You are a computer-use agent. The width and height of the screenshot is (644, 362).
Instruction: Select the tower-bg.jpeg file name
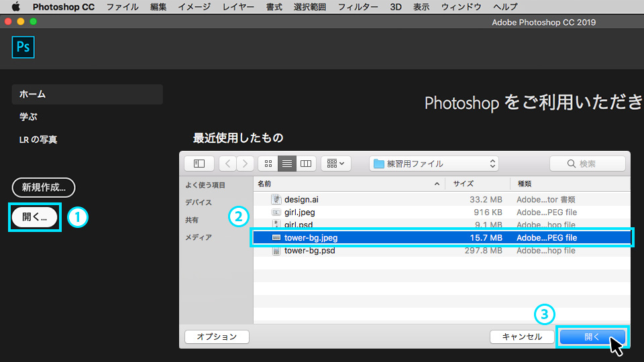(x=311, y=237)
